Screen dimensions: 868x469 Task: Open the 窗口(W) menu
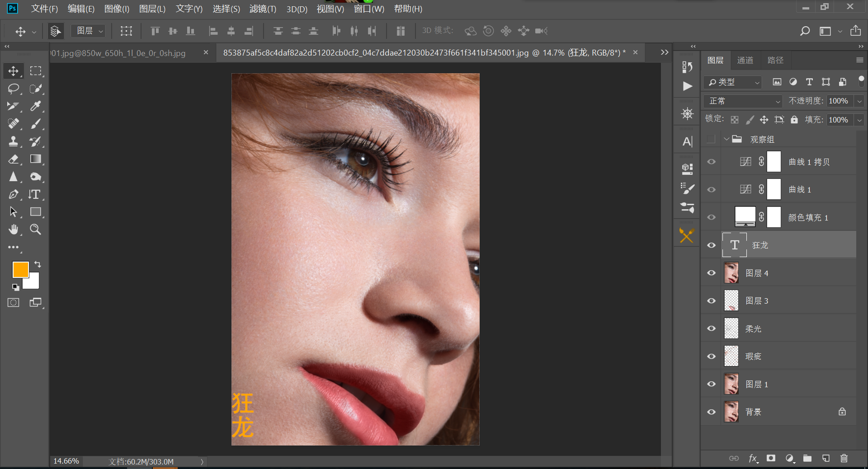(x=369, y=9)
